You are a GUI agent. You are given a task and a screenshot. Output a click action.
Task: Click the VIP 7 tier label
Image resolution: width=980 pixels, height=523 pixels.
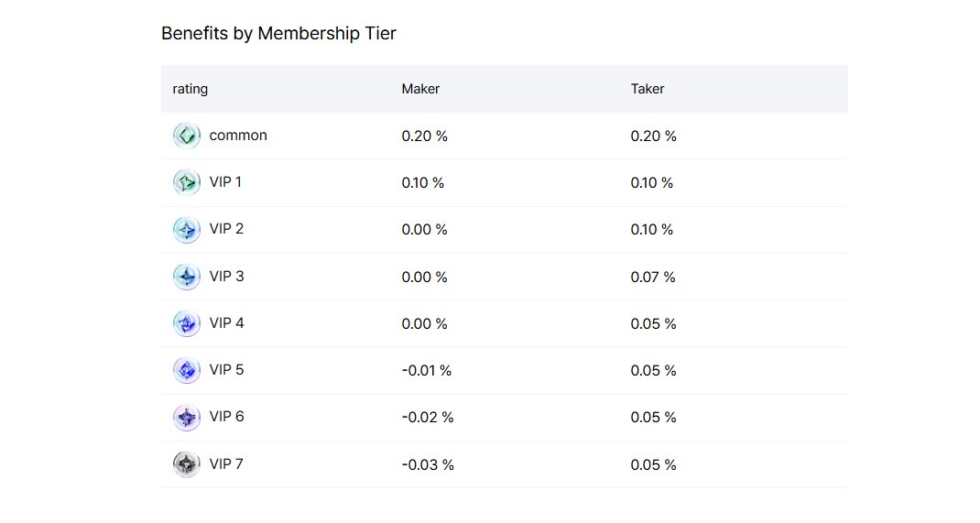[226, 464]
